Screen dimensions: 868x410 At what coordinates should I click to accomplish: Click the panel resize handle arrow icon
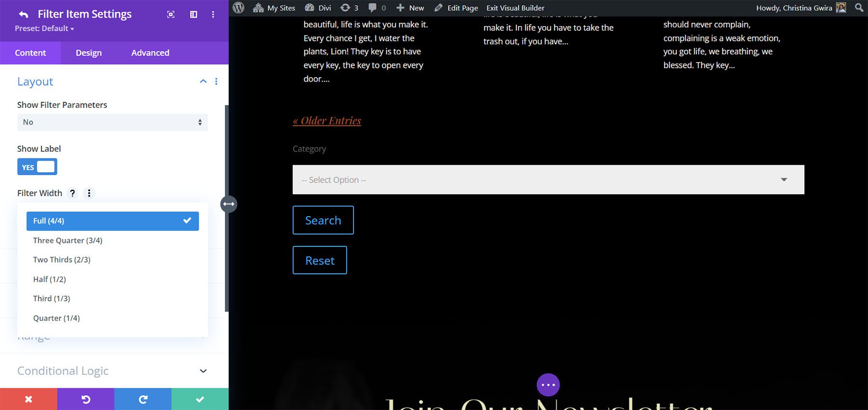point(229,204)
